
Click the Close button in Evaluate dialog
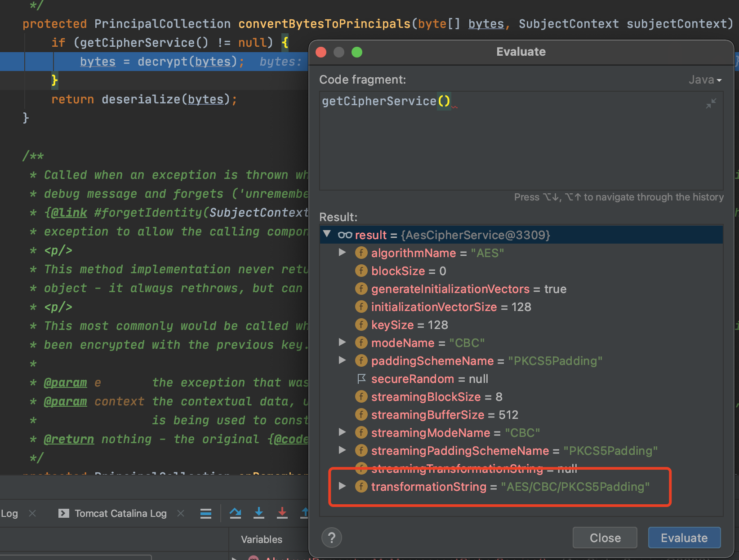(x=605, y=538)
